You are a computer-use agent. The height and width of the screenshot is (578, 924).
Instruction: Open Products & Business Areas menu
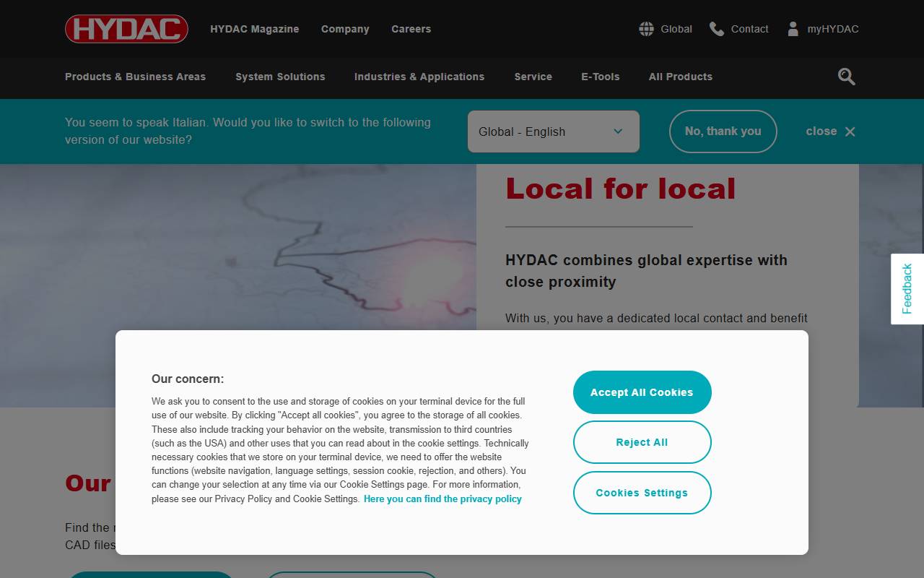135,77
